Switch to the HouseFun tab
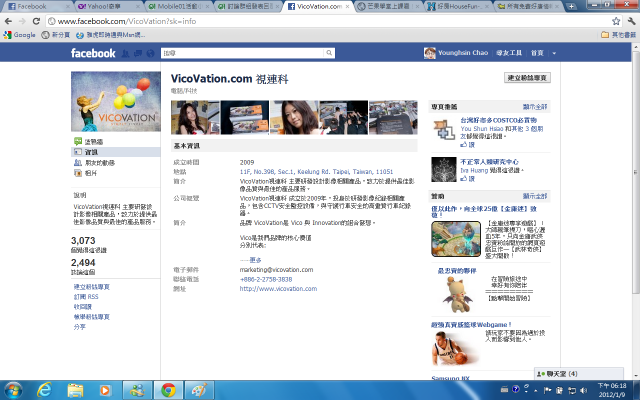 [x=458, y=7]
